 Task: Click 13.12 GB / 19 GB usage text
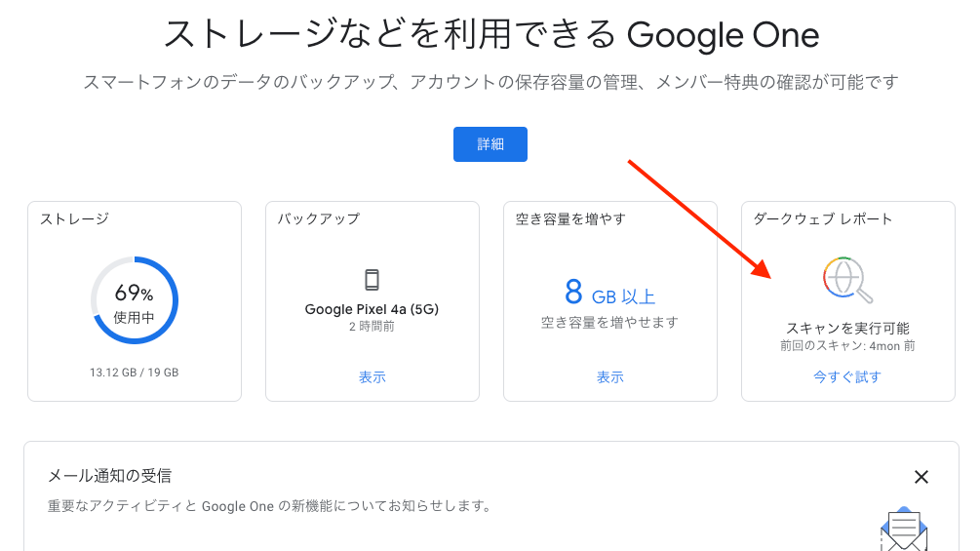pos(135,373)
